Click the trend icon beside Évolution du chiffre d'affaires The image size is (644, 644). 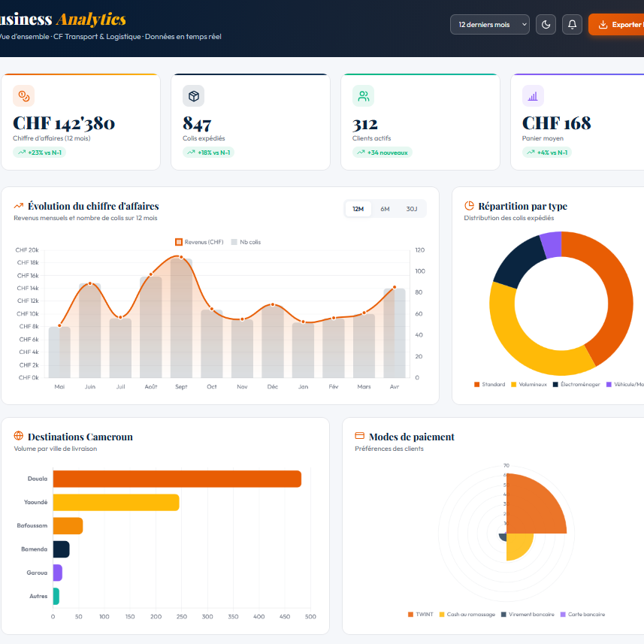pyautogui.click(x=19, y=206)
